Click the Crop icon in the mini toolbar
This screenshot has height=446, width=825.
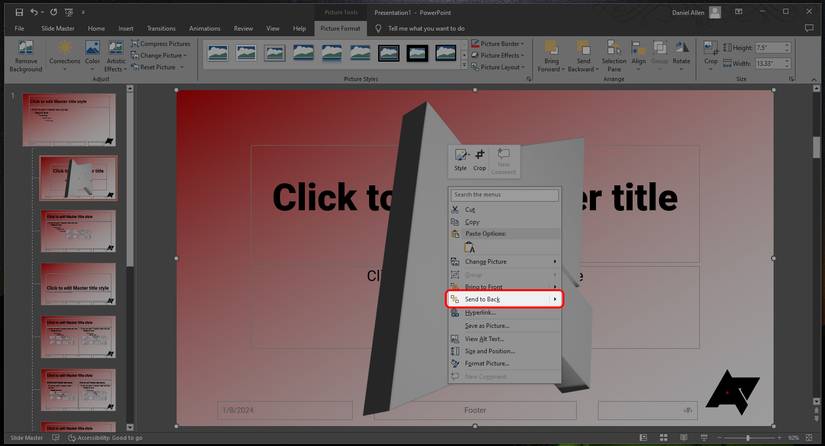coord(480,159)
